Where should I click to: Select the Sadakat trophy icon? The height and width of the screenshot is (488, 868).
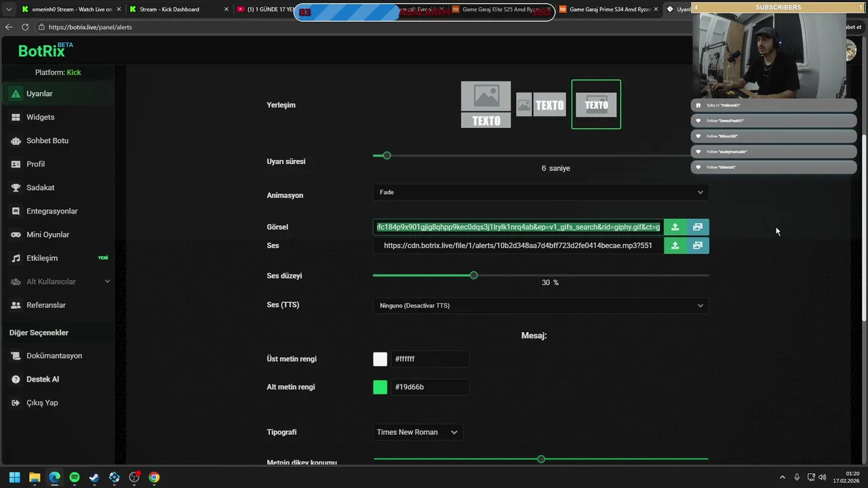coord(16,188)
